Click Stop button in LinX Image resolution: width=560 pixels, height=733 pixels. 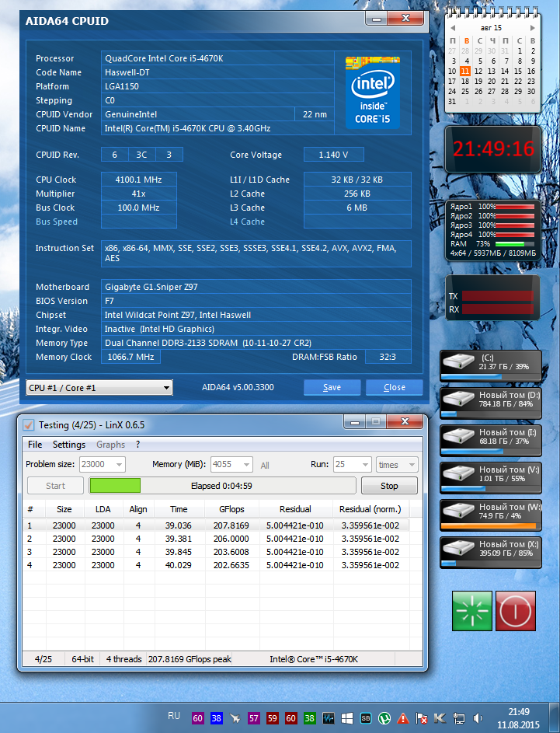coord(389,486)
